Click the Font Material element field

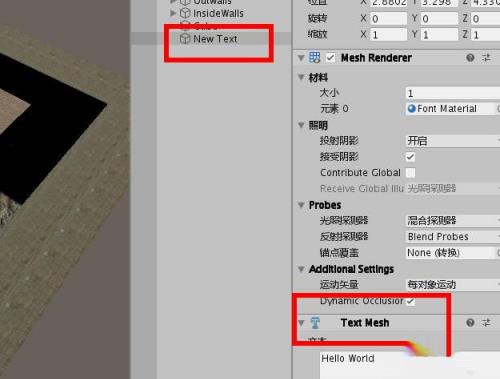tap(450, 109)
